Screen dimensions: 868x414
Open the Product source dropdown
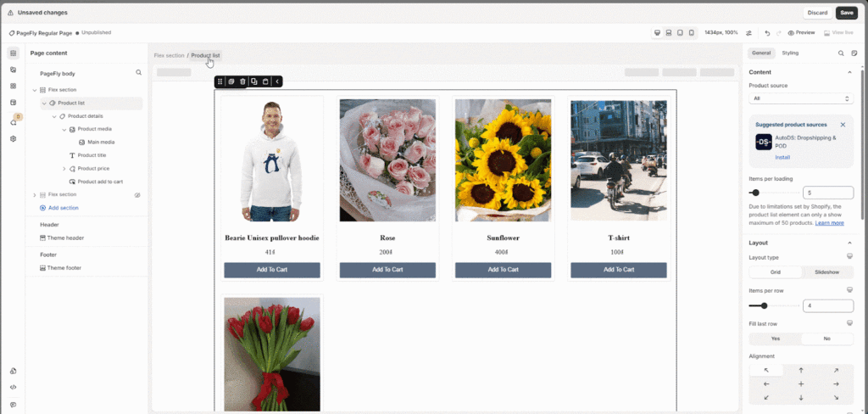(800, 98)
